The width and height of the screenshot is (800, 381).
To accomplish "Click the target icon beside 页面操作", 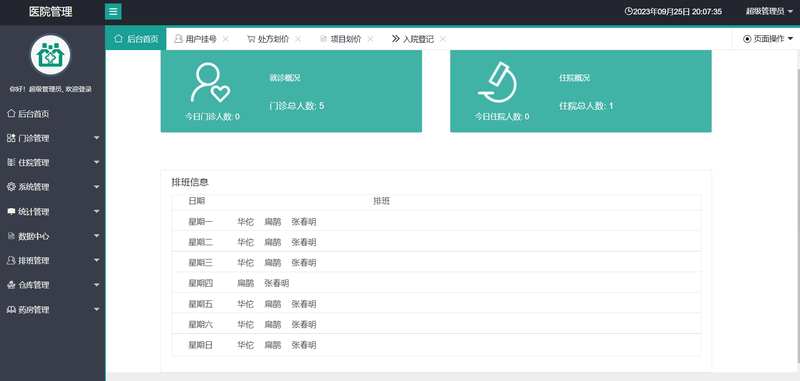I will tap(747, 39).
